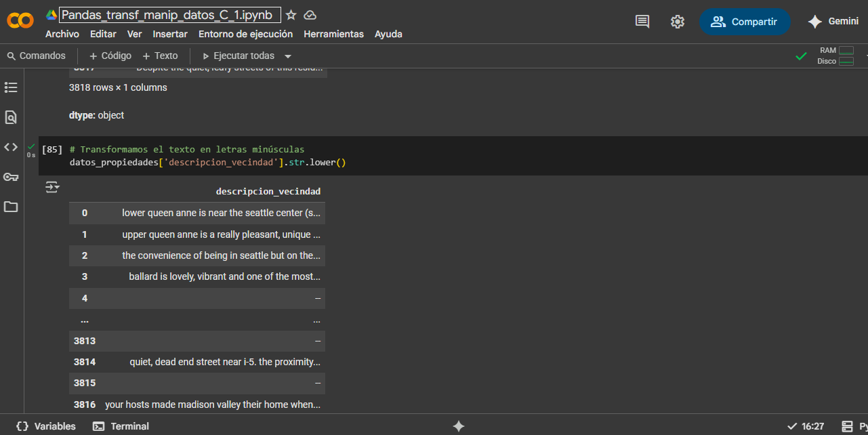This screenshot has width=868, height=435.
Task: Open the Ver menu
Action: click(135, 34)
